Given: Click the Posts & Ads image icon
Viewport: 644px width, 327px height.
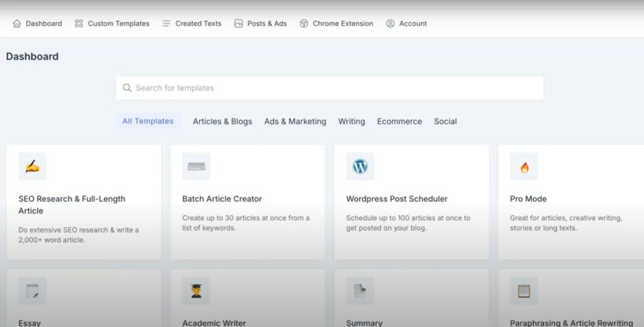Looking at the screenshot, I should 238,23.
